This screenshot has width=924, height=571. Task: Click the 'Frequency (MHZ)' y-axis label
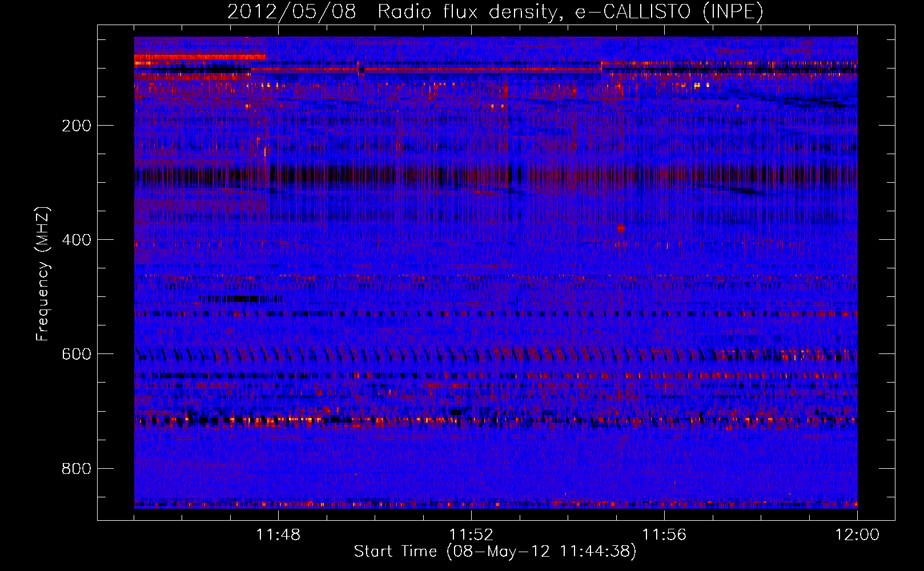coord(43,274)
